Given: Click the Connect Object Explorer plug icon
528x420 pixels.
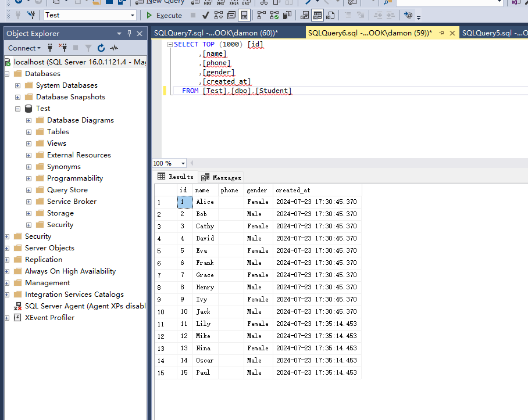Looking at the screenshot, I should click(x=51, y=48).
